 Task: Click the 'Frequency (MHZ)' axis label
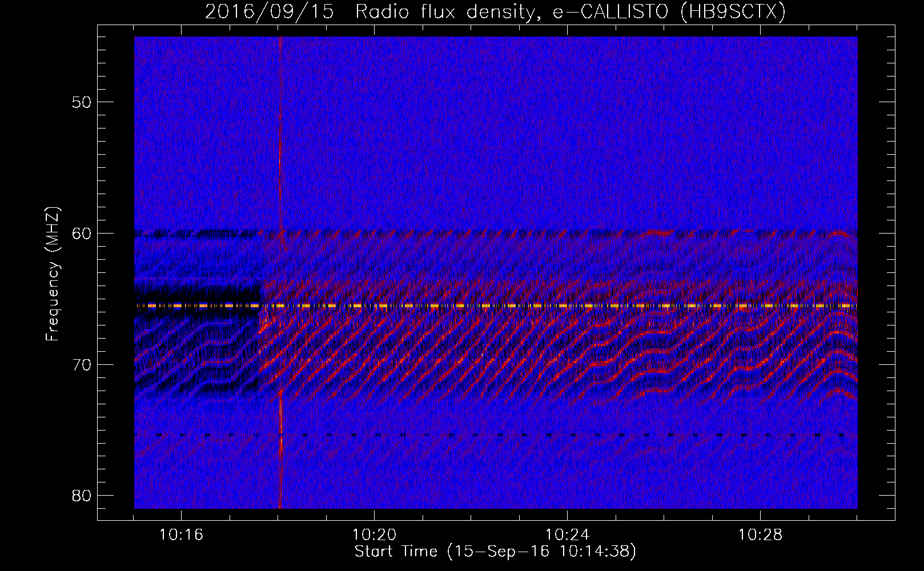(x=53, y=274)
